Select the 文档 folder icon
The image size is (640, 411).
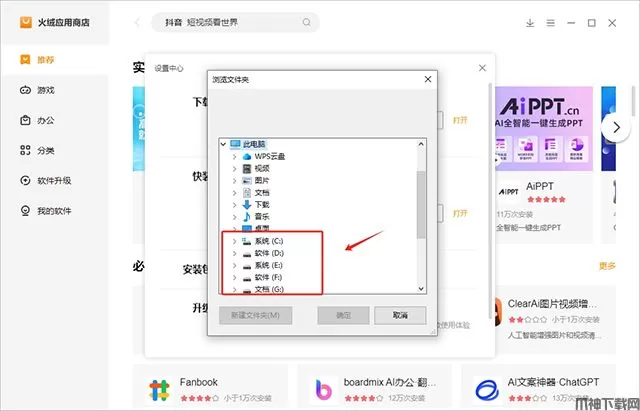tap(247, 192)
